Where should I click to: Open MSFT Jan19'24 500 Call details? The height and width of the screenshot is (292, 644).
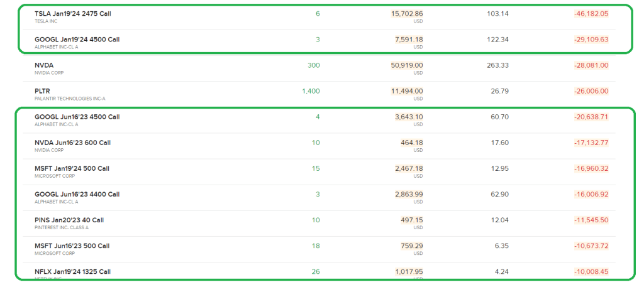[x=72, y=168]
